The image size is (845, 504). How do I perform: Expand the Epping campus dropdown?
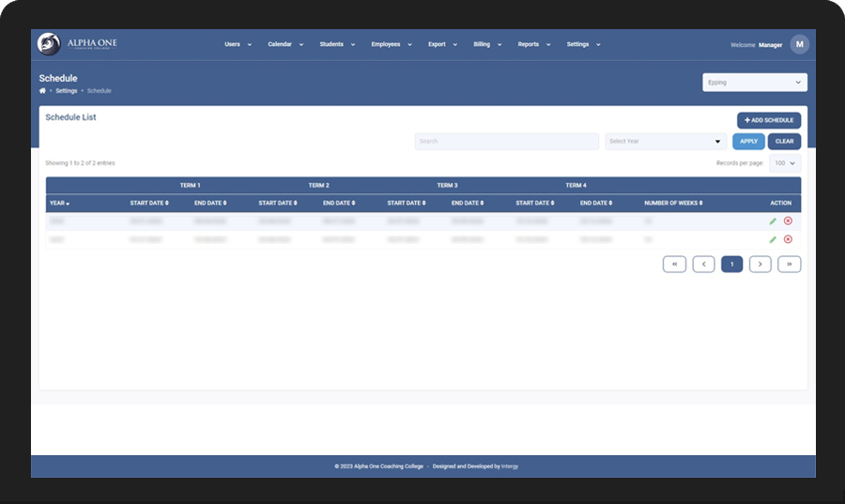[x=755, y=83]
